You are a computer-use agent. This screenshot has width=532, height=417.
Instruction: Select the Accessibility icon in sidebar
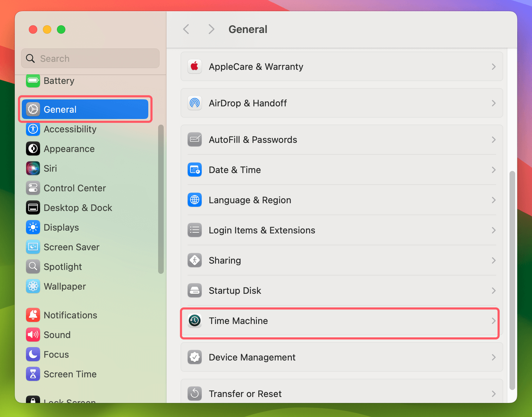33,129
